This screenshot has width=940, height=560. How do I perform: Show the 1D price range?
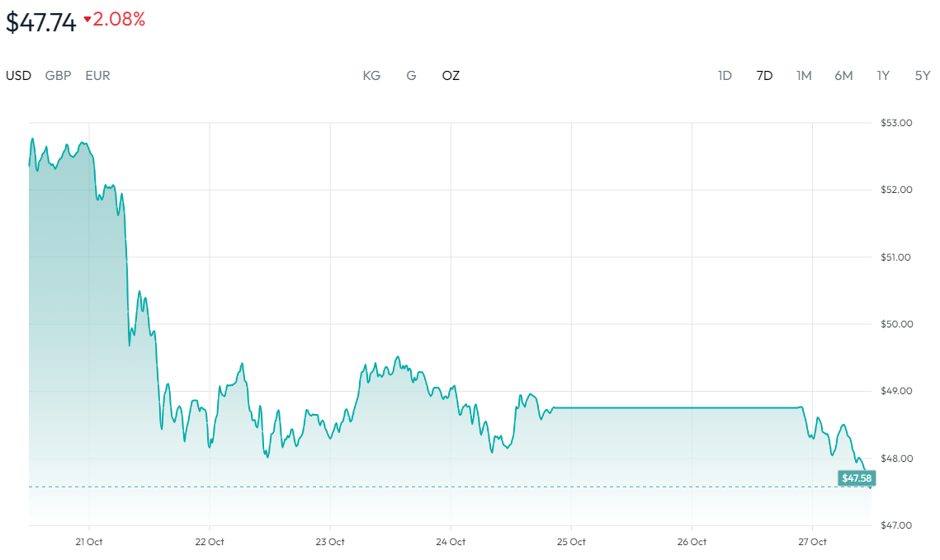[x=725, y=76]
